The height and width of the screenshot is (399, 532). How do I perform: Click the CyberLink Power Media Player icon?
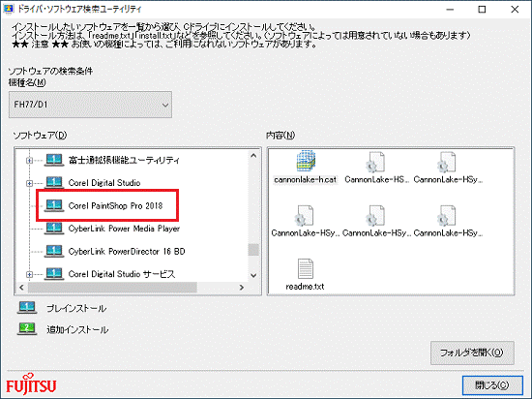point(54,229)
